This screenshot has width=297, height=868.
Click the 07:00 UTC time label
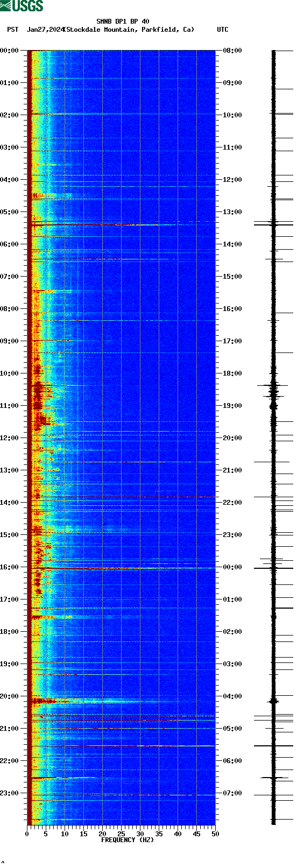[x=232, y=793]
